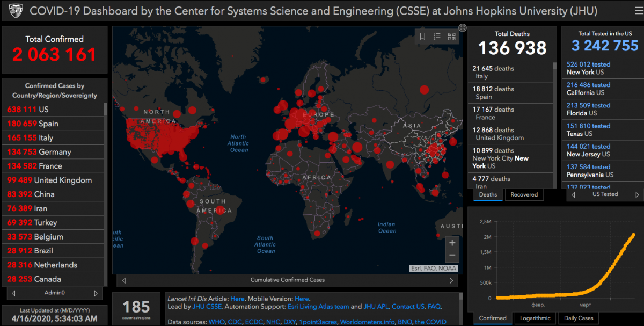Select Canada in confirmed cases list
This screenshot has width=644, height=326.
[53, 279]
